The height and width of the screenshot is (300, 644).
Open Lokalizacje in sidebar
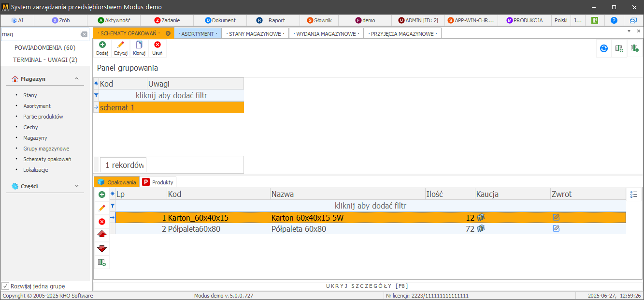36,170
